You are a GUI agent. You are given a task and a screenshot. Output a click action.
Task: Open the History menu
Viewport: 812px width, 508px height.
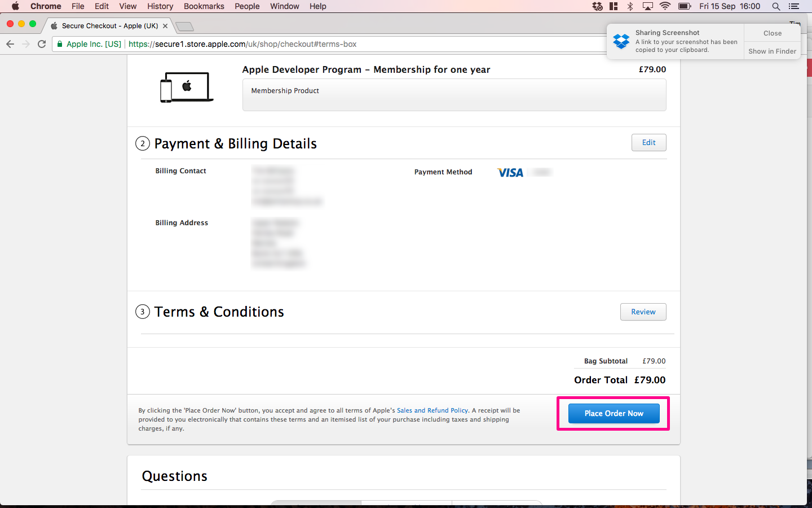tap(160, 6)
